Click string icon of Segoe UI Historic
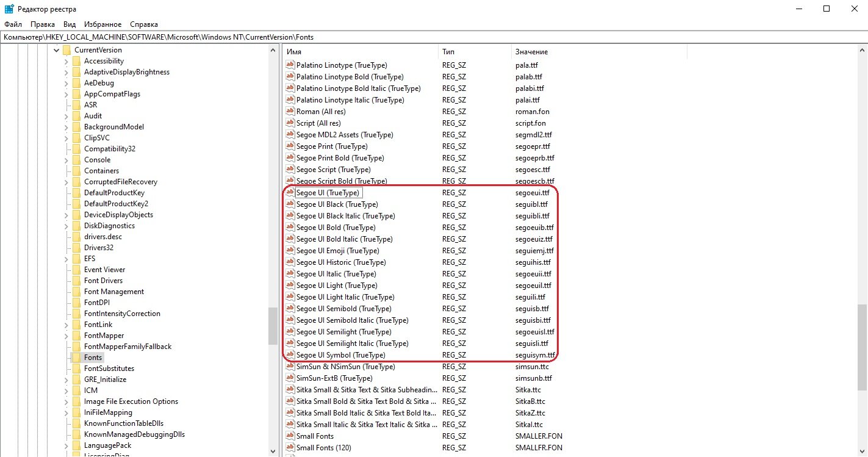Screen dimensions: 868x457 pyautogui.click(x=290, y=262)
